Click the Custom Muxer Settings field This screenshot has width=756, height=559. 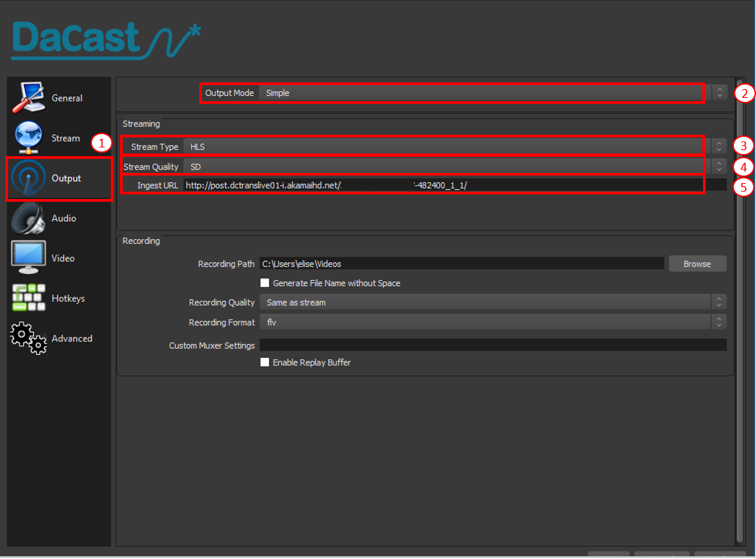(x=493, y=345)
